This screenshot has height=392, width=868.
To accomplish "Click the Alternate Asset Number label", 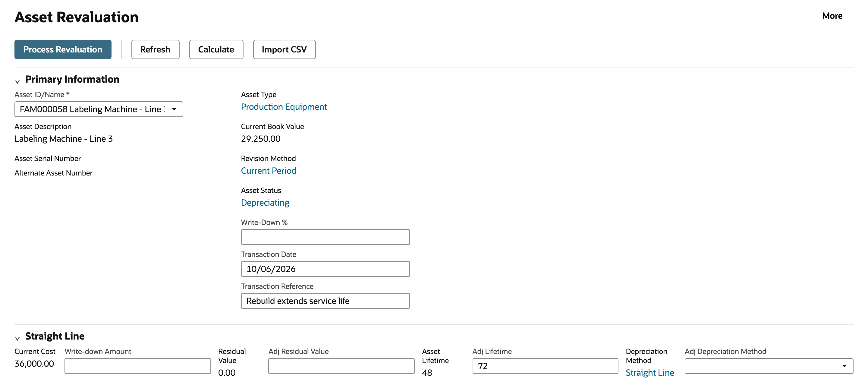I will coord(53,173).
